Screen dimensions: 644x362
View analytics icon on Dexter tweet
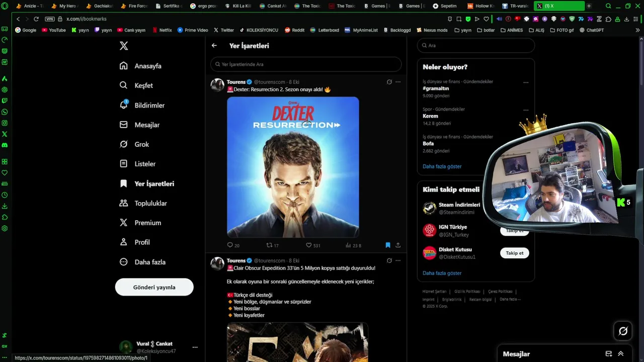click(x=348, y=245)
